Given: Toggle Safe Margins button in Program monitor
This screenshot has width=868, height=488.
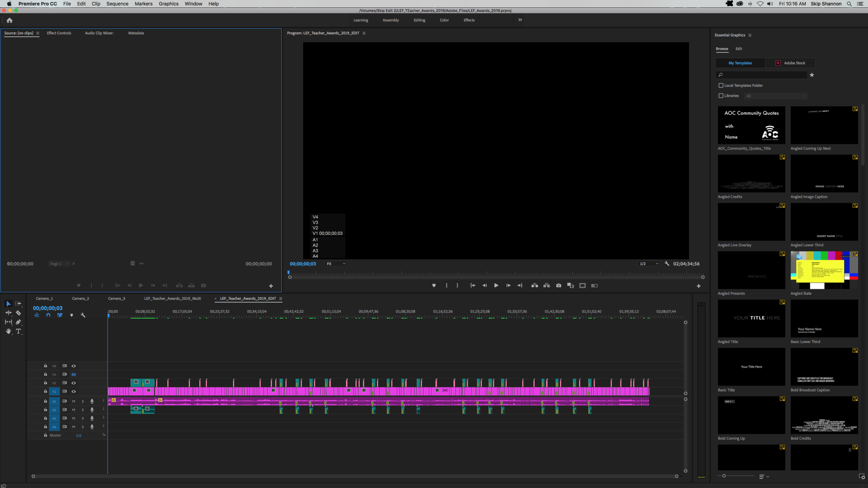Looking at the screenshot, I should pos(583,286).
